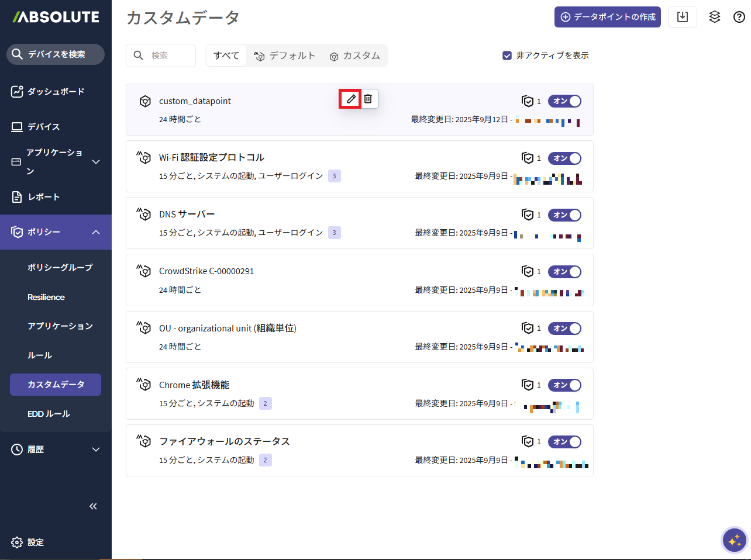Expand the アプリケーション sidebar menu
Image resolution: width=751 pixels, height=560 pixels.
point(96,162)
